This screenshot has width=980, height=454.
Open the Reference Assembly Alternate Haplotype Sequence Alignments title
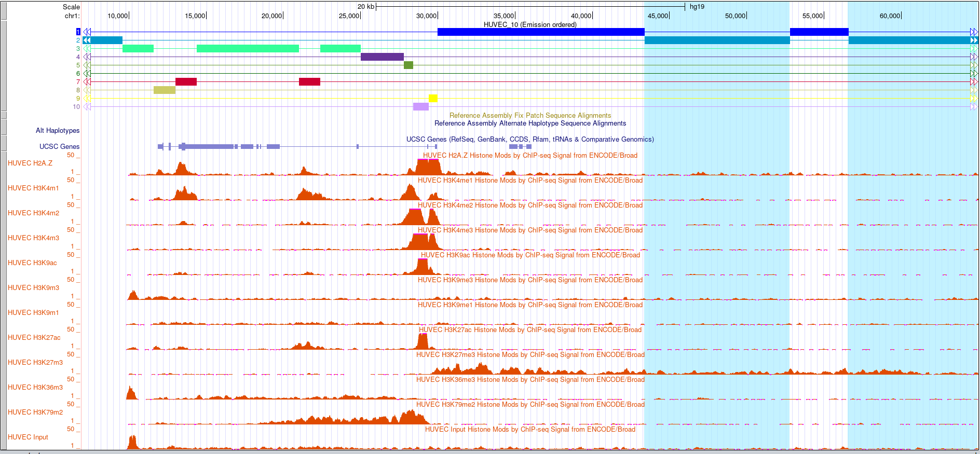[530, 123]
